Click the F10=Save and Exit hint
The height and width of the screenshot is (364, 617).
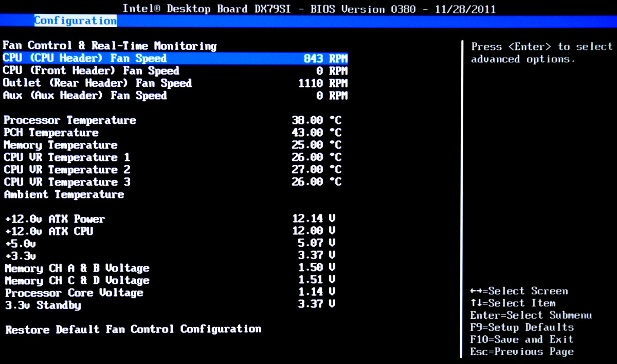[x=522, y=340]
